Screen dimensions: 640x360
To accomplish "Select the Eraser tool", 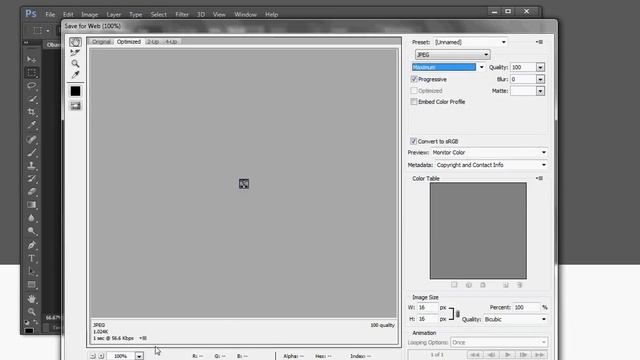I will coord(31,191).
